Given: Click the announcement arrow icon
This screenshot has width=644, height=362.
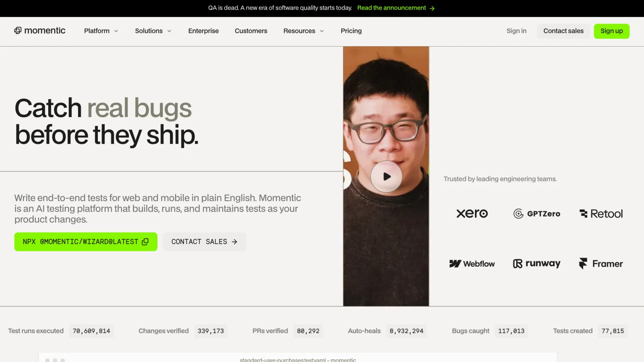Looking at the screenshot, I should 432,8.
